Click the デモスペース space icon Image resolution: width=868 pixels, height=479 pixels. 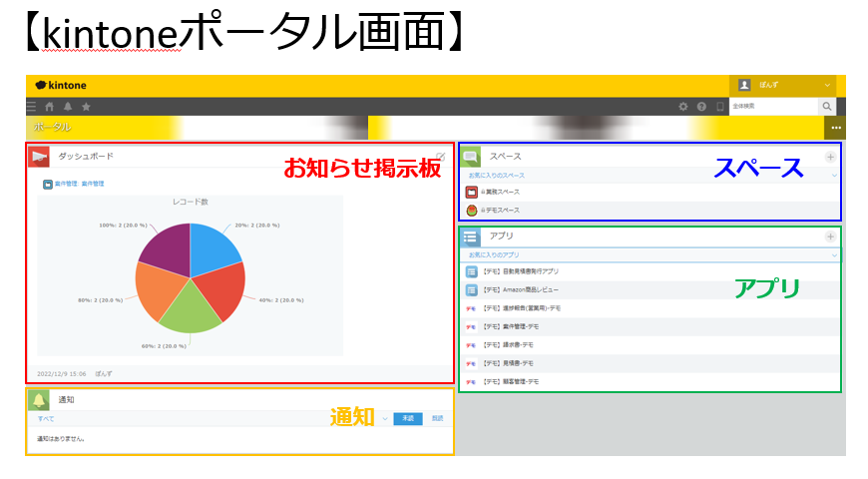pos(472,211)
